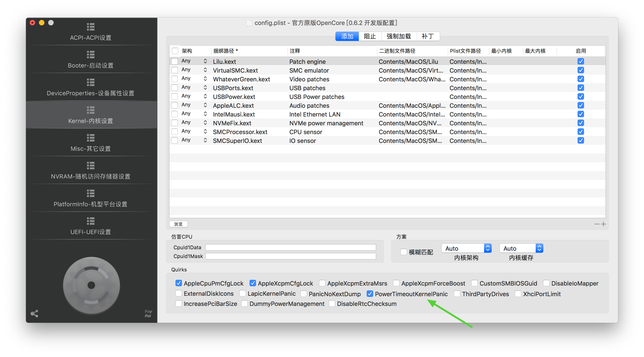Click the 二进制文件路径 column header
Screen dimensions: 644x357
tap(412, 51)
